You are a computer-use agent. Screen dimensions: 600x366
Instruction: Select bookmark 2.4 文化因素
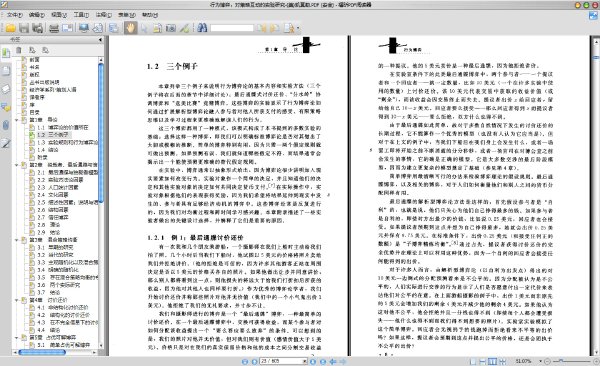coord(53,195)
